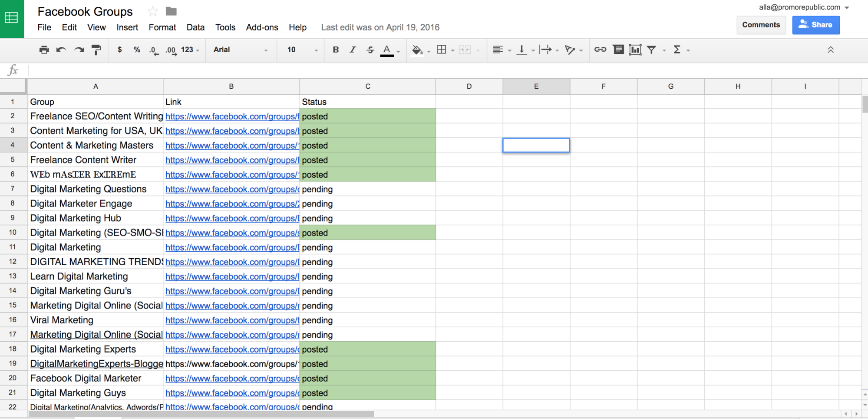
Task: Open the Help menu
Action: pyautogui.click(x=298, y=27)
